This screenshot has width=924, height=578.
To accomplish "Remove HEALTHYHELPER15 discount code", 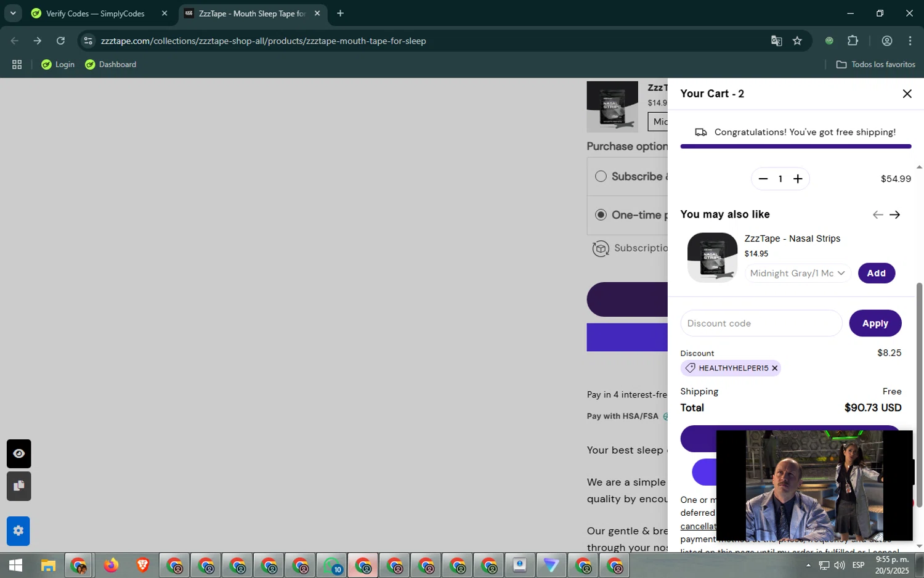I will [x=775, y=368].
